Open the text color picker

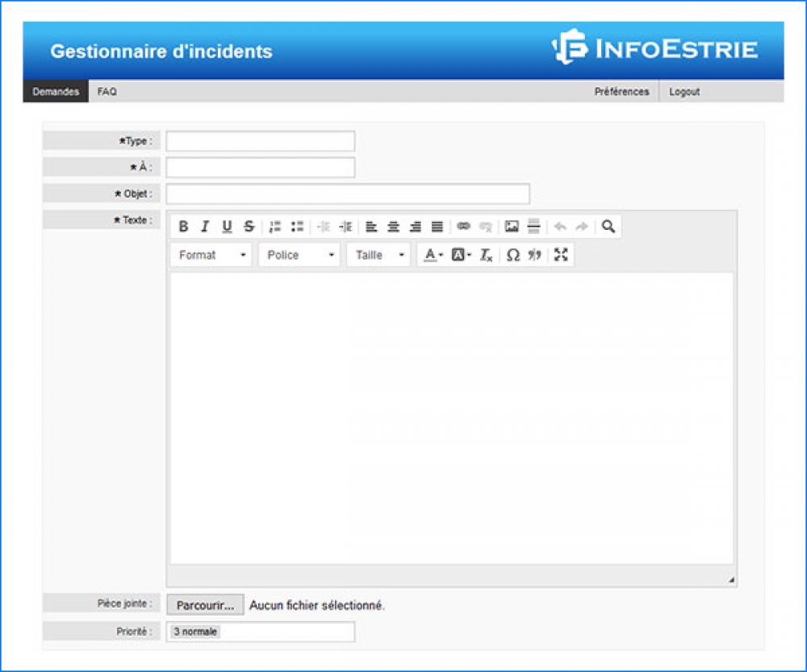click(x=433, y=255)
